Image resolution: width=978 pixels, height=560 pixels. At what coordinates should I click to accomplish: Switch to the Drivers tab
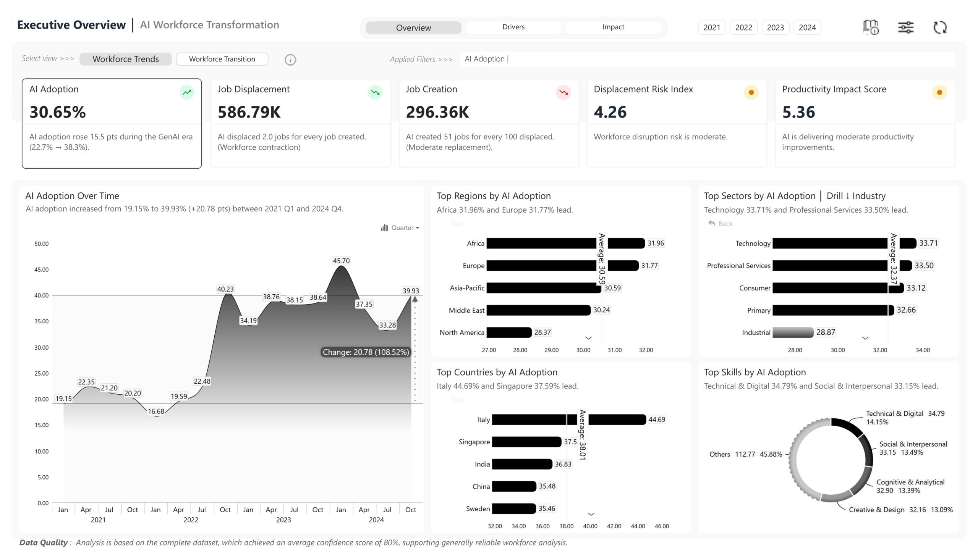pyautogui.click(x=513, y=27)
